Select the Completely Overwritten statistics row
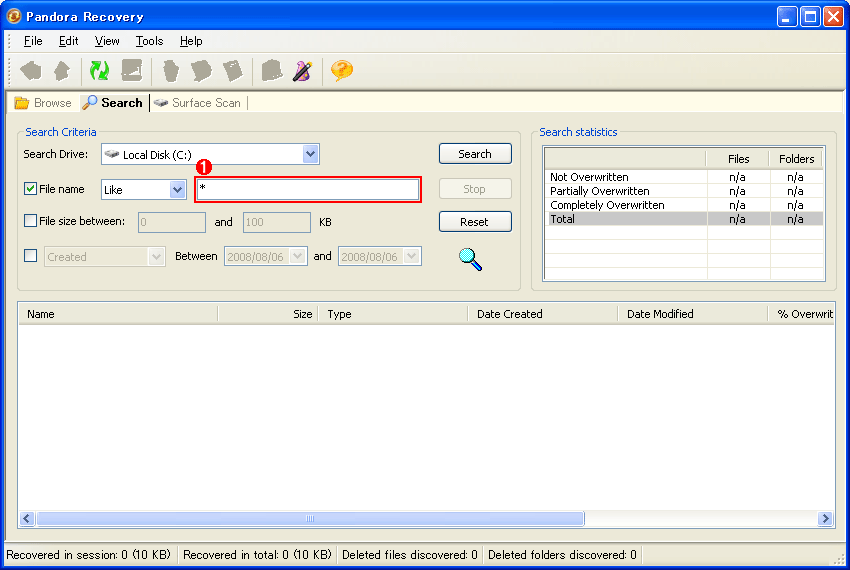850x570 pixels. click(685, 205)
